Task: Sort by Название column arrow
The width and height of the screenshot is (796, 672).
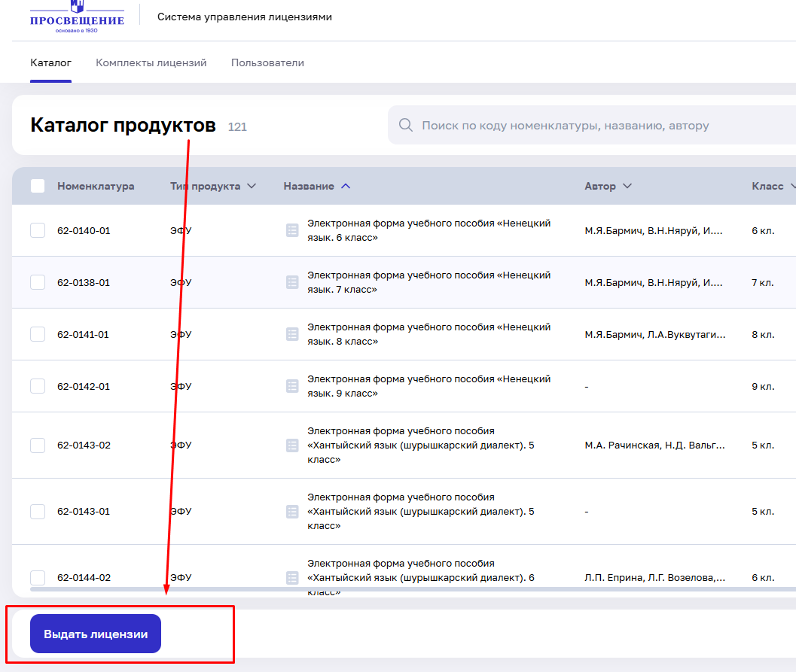Action: (346, 186)
